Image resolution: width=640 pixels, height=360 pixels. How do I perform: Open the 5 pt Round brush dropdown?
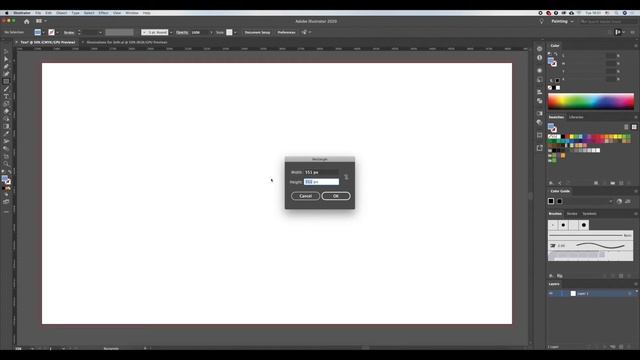[x=171, y=32]
